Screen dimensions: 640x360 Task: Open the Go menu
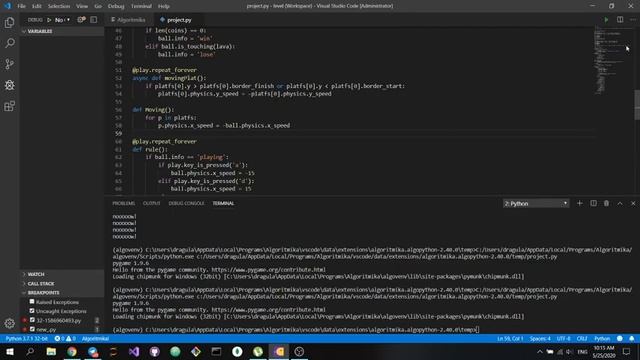point(98,6)
